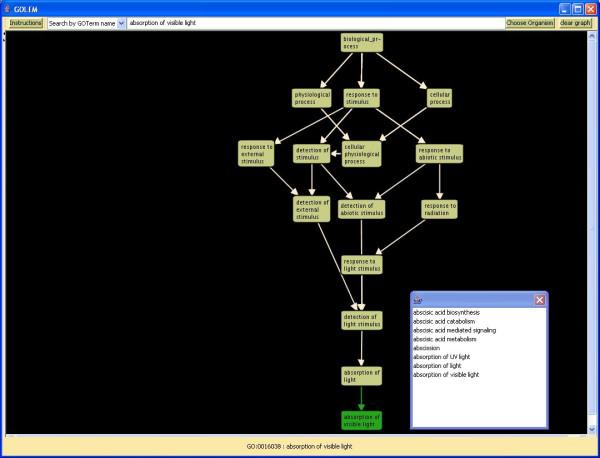Image resolution: width=600 pixels, height=458 pixels.
Task: Click the detection of light stimulus node
Action: point(361,320)
